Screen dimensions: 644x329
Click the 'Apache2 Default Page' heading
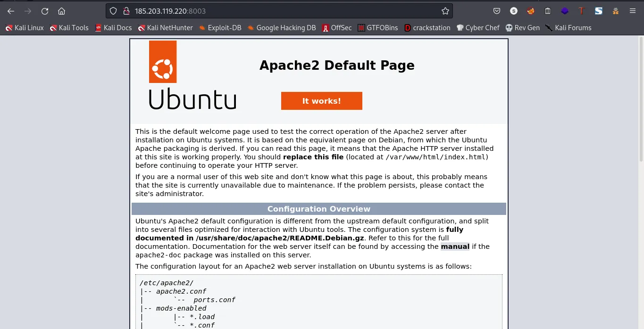pos(337,65)
